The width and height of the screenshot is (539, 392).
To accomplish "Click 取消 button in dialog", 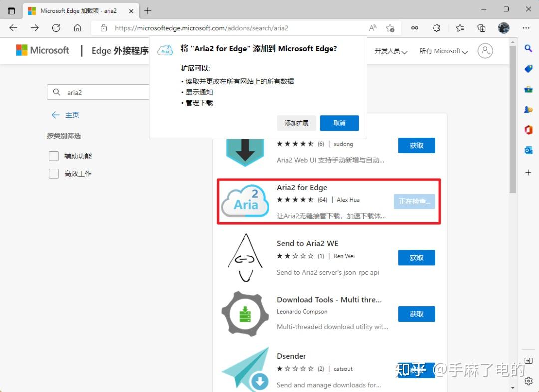I will click(340, 123).
